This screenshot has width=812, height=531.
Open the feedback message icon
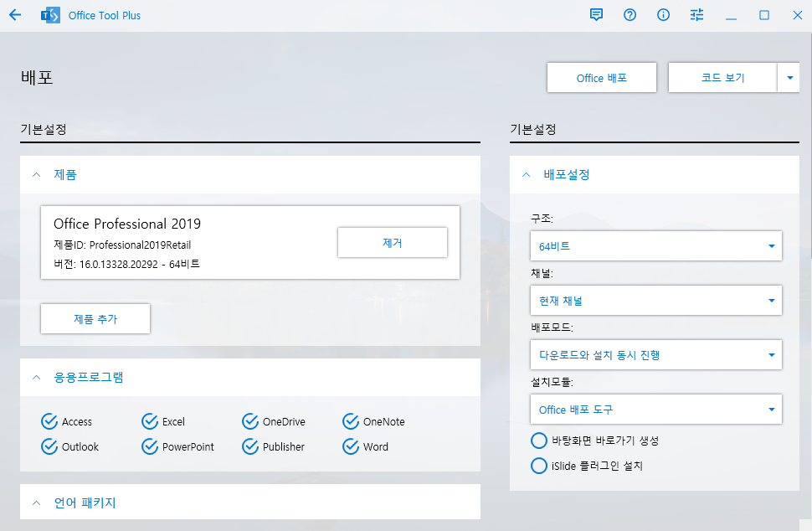596,15
